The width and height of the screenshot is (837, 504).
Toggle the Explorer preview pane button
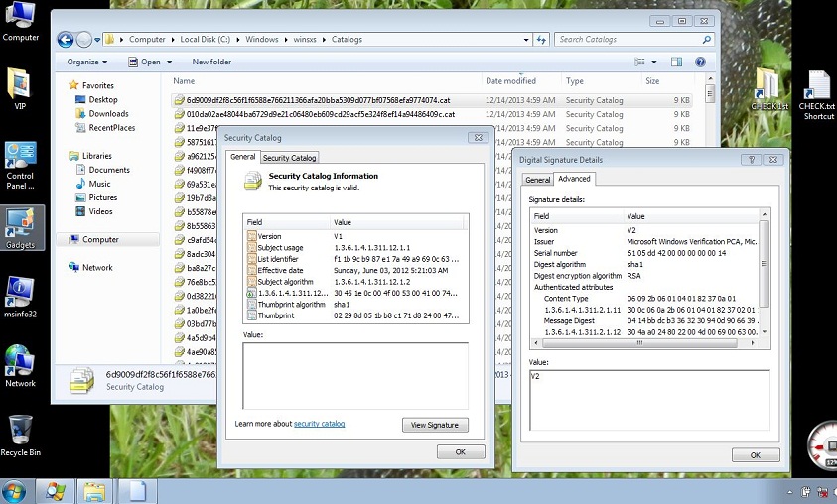(676, 62)
